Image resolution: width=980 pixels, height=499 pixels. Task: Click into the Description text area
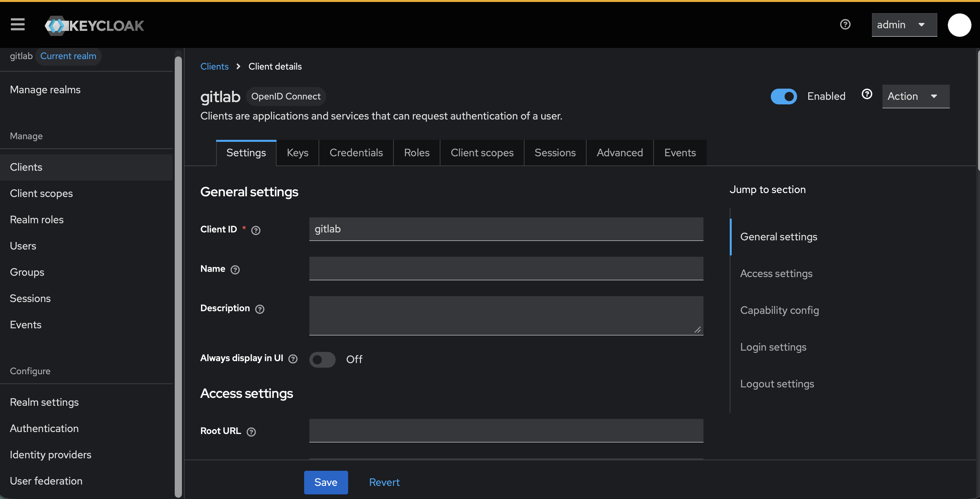click(x=506, y=316)
